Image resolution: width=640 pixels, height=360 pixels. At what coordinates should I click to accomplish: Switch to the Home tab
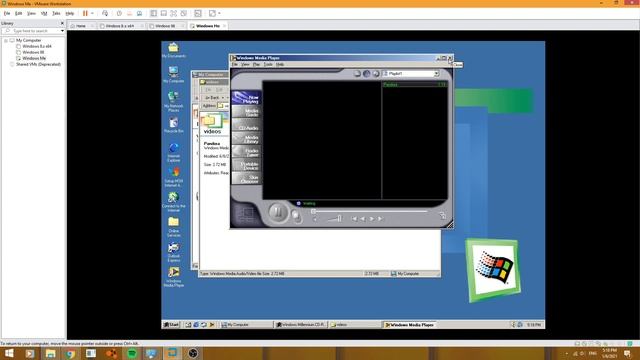(81, 26)
